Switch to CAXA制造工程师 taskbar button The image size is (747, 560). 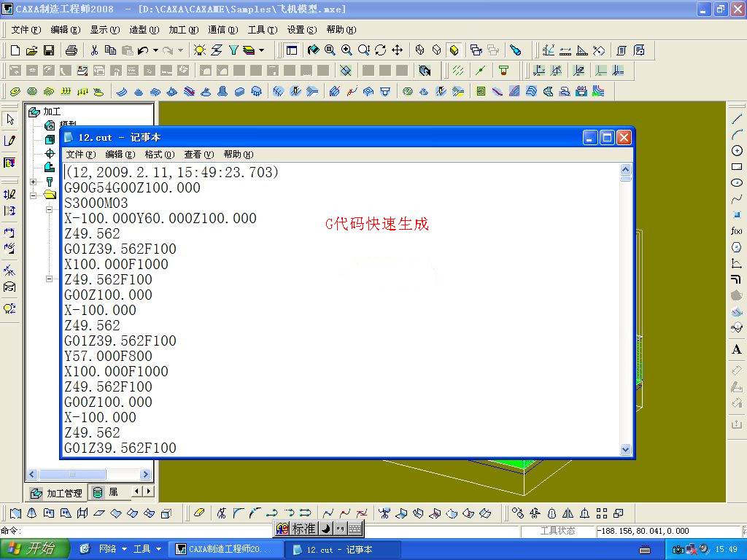pyautogui.click(x=226, y=549)
